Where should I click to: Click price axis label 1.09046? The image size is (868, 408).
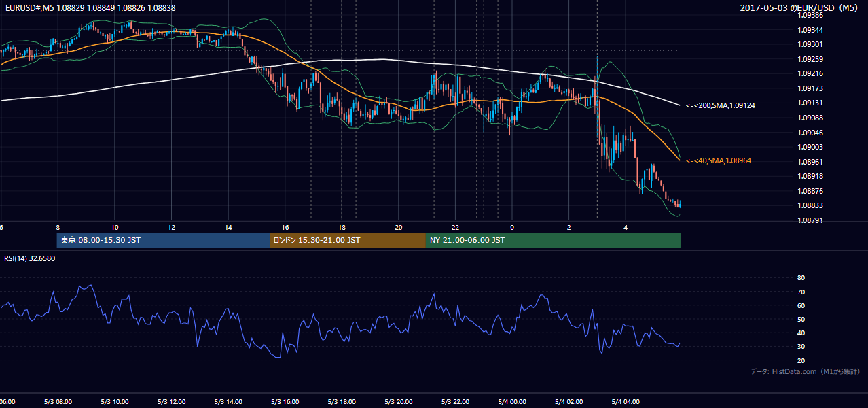810,133
